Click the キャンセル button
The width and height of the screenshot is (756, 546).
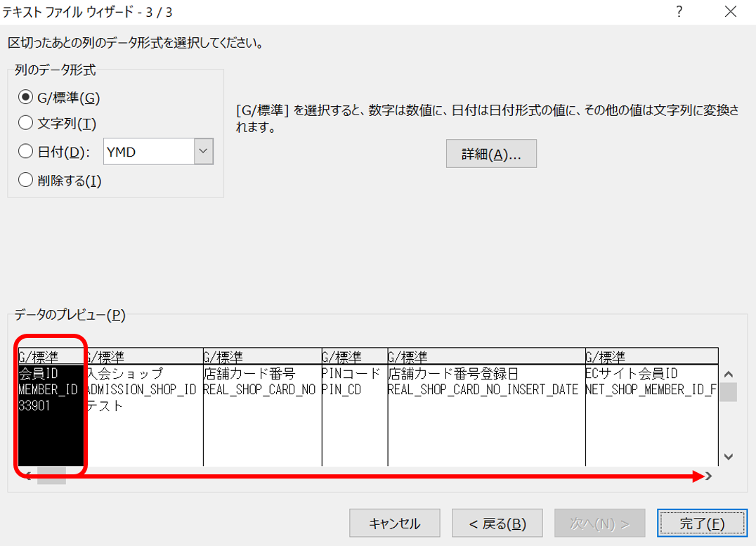[395, 523]
